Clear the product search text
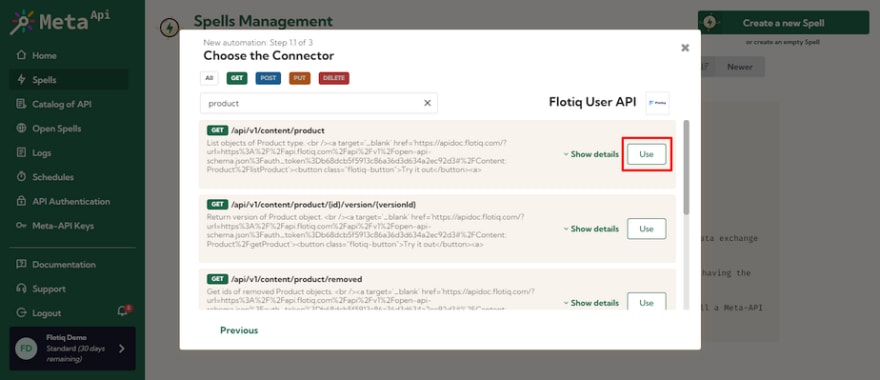 coord(427,103)
